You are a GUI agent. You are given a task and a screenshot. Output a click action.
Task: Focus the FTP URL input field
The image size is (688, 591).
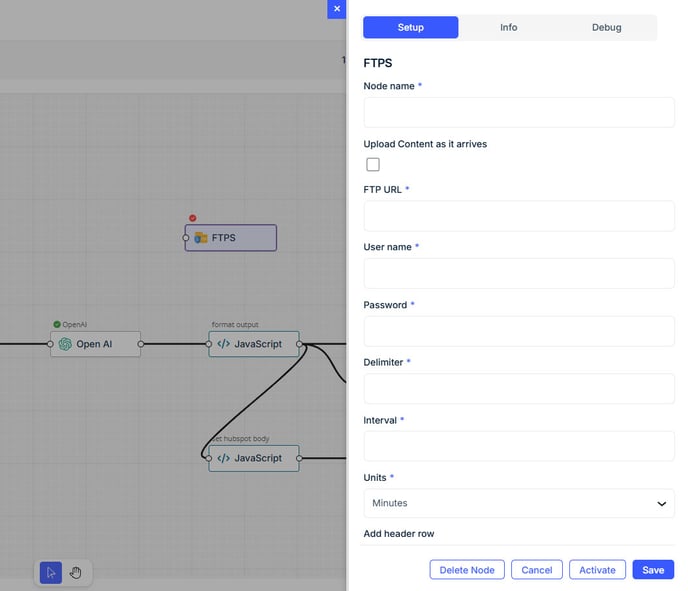[x=519, y=216]
